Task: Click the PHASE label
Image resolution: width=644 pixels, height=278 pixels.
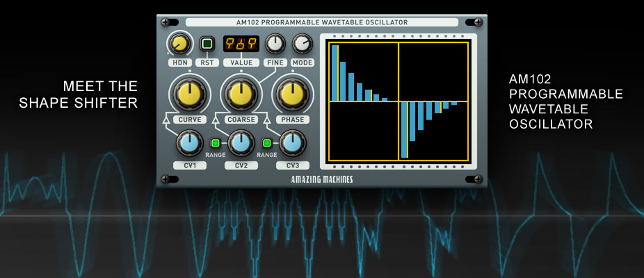Action: point(292,120)
